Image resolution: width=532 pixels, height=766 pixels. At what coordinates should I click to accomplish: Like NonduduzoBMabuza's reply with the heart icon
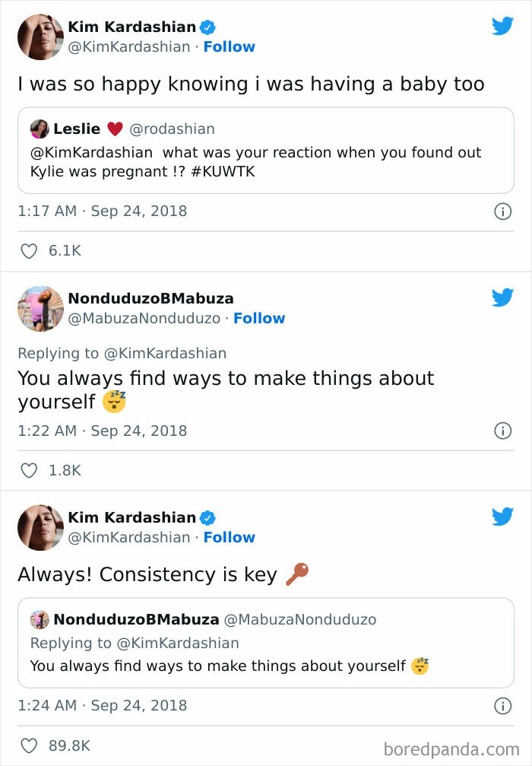pos(28,470)
